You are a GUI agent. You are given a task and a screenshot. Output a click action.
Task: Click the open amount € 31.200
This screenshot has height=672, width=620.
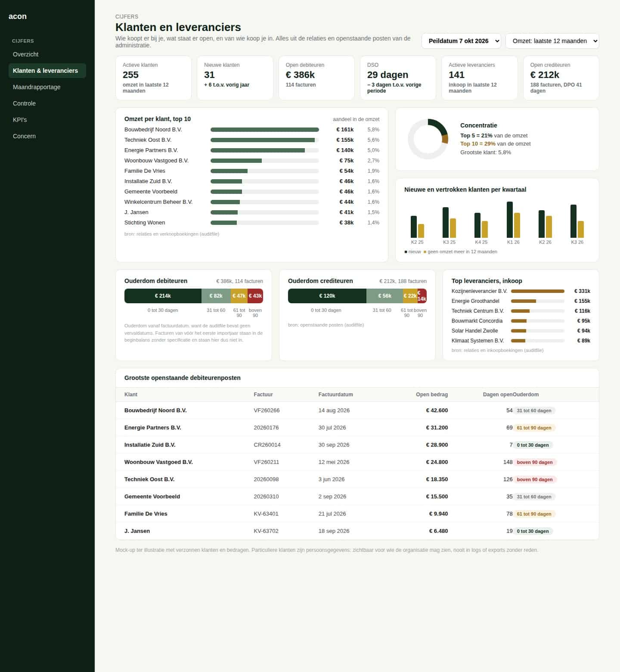[x=437, y=428]
